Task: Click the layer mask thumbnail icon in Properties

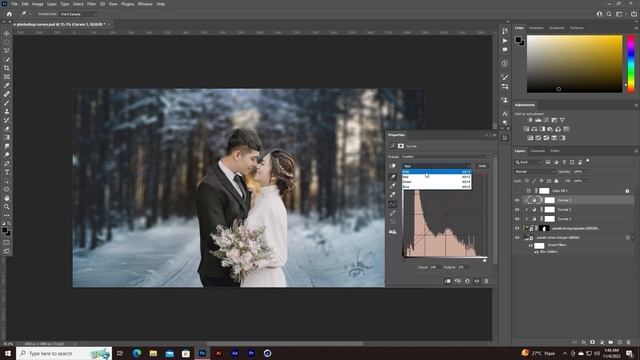Action: pos(401,146)
